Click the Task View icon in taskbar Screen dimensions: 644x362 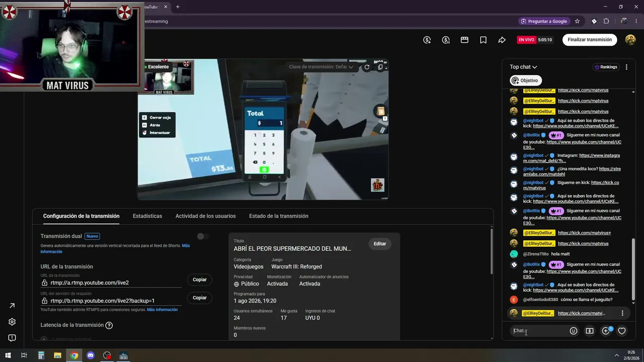click(24, 355)
